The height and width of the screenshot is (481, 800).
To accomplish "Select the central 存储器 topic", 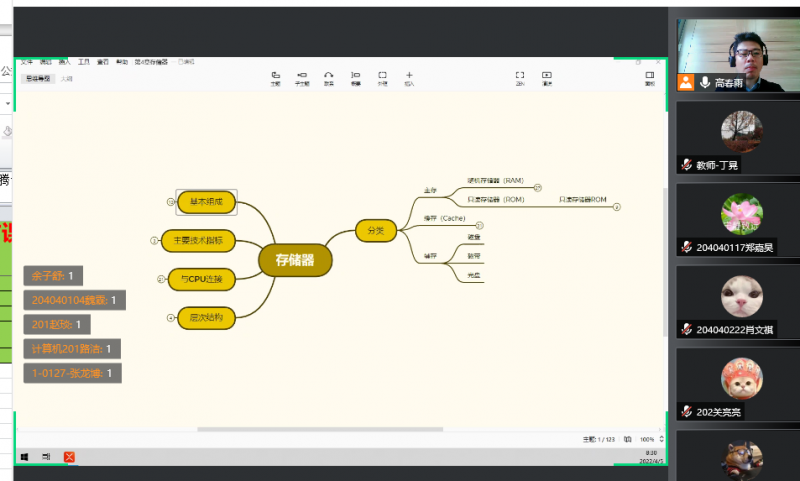I will [x=294, y=260].
